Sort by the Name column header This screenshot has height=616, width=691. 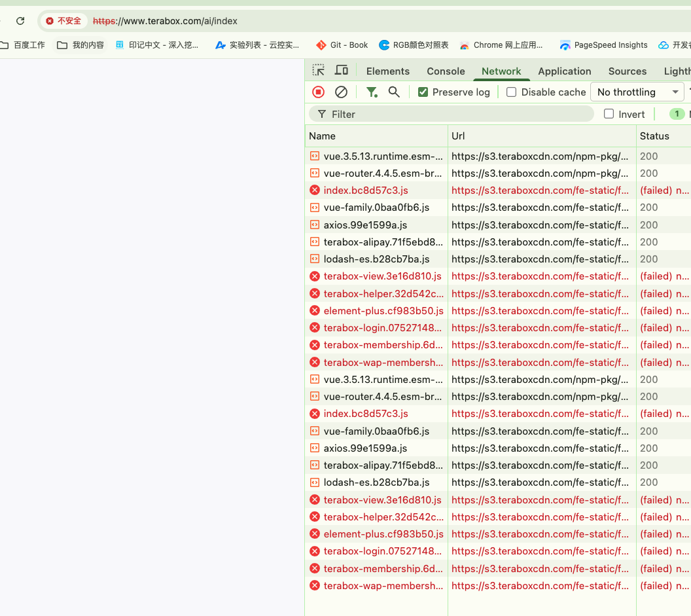click(x=376, y=136)
